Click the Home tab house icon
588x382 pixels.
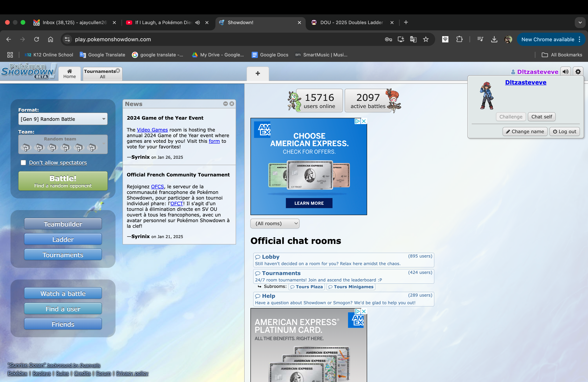[69, 71]
